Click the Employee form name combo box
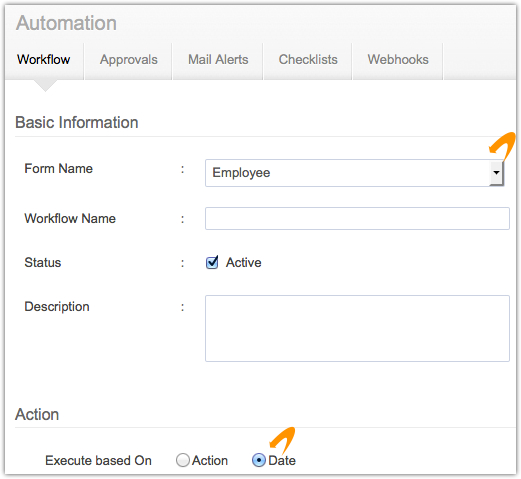521x479 pixels. tap(354, 173)
